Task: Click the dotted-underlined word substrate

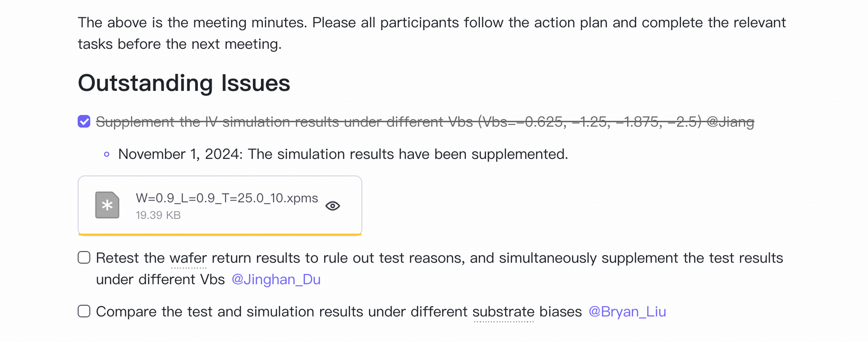Action: [x=503, y=312]
